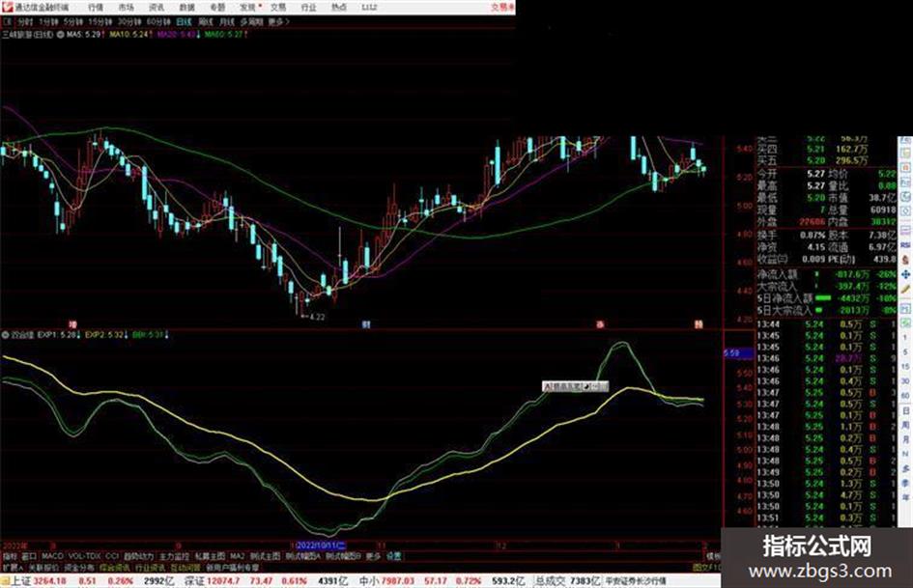The height and width of the screenshot is (588, 913).
Task: Open the 综合资讯 tab
Action: 115,567
